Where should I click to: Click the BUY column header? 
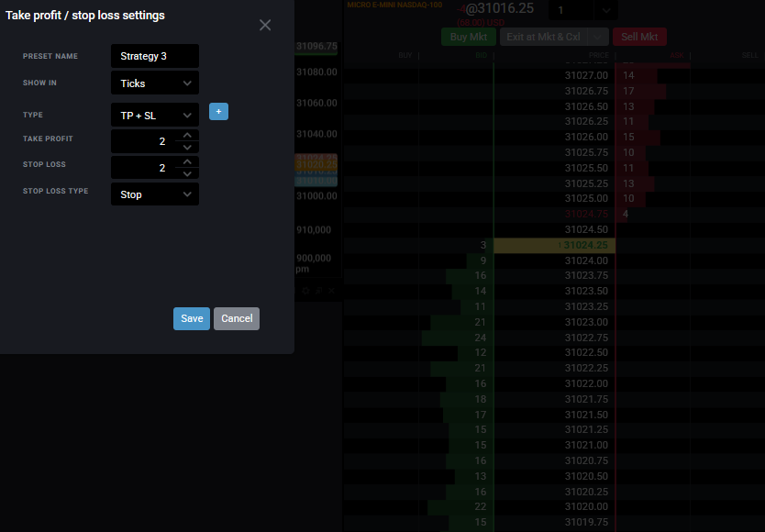(x=405, y=56)
